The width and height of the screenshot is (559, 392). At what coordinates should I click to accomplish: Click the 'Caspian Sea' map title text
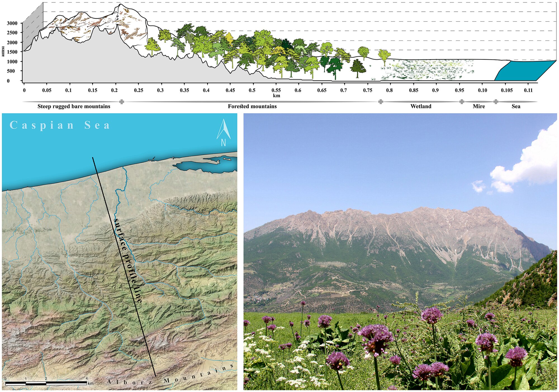click(x=60, y=125)
